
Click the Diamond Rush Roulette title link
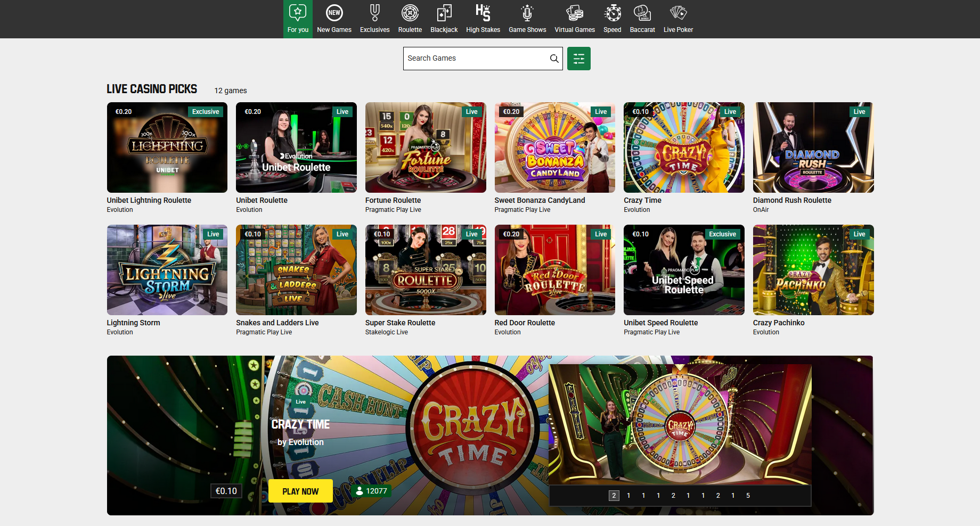point(792,200)
